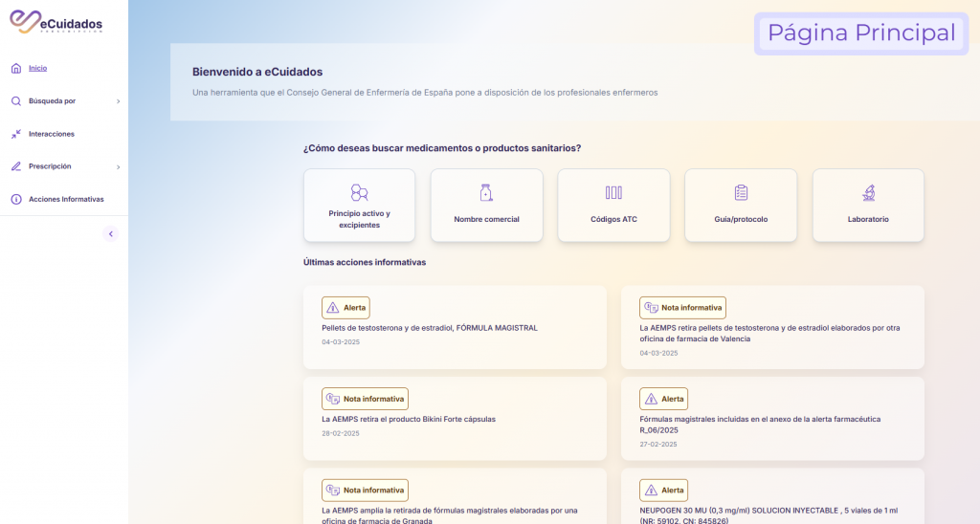Click the Códigos ATC bars icon
Image resolution: width=980 pixels, height=524 pixels.
pos(613,192)
